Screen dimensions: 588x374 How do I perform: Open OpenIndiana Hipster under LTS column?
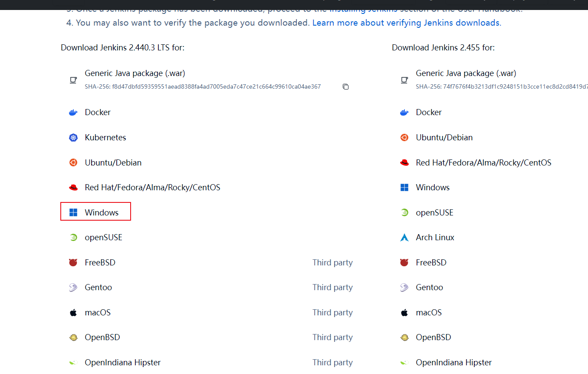(122, 363)
